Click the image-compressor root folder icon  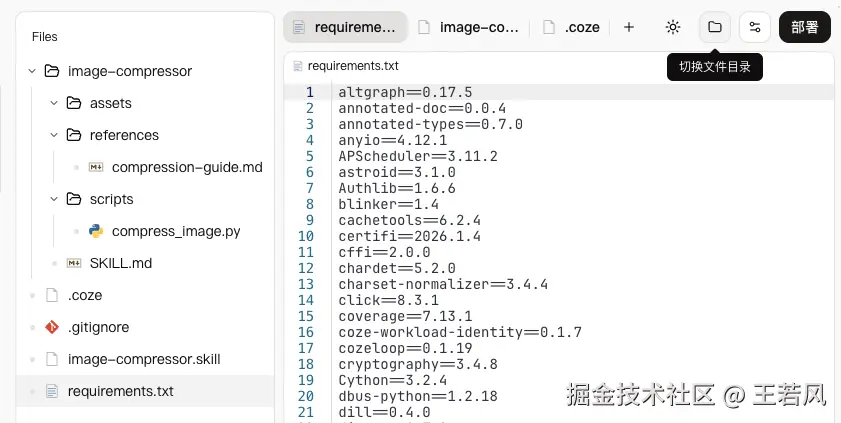[51, 71]
